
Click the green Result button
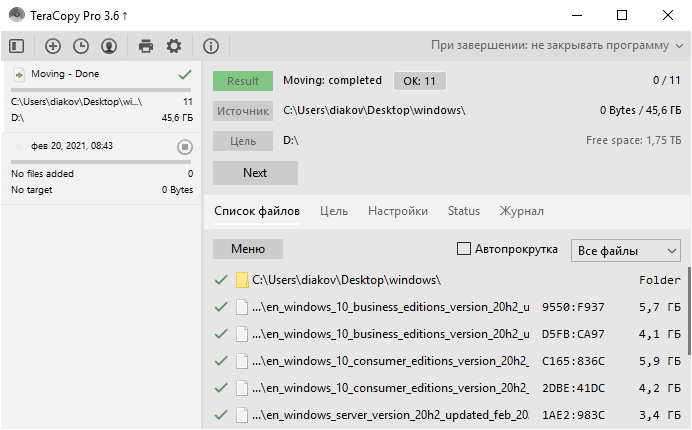click(x=242, y=81)
